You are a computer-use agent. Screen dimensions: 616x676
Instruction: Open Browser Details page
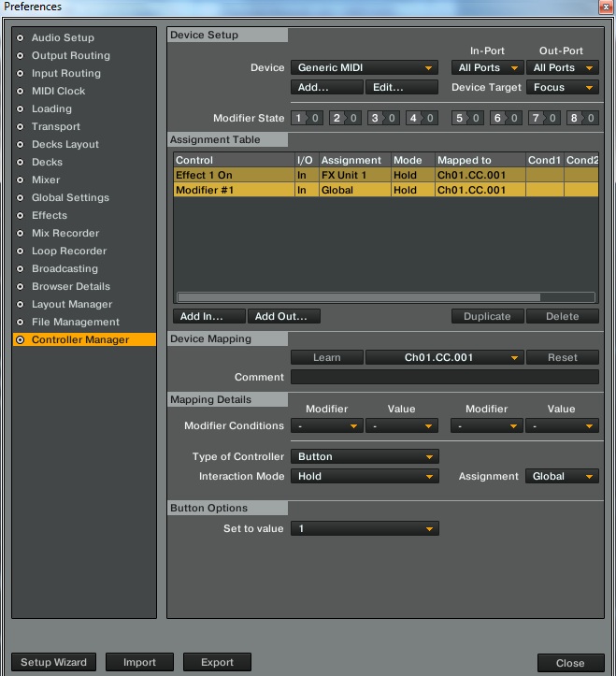71,286
